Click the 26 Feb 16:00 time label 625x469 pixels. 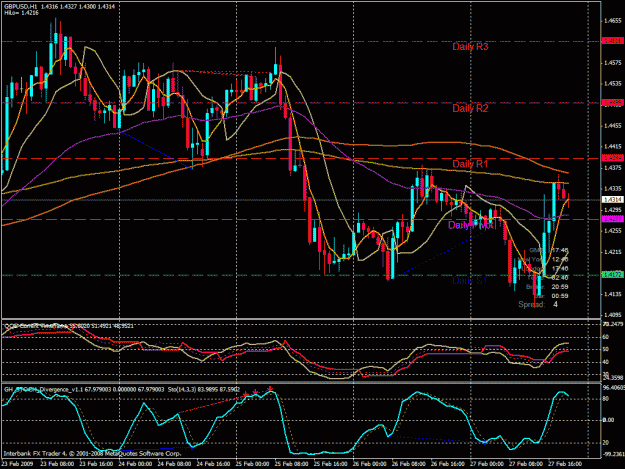pos(448,464)
